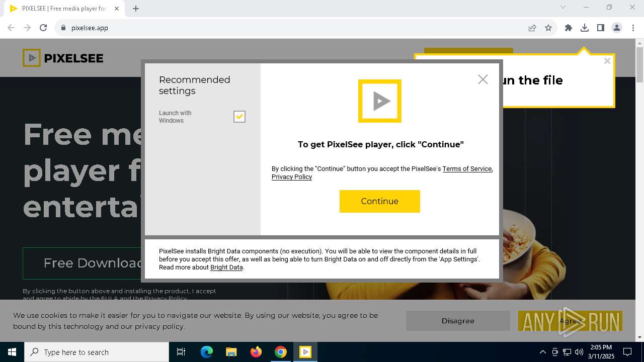Click Disagree on the cookie banner
The width and height of the screenshot is (644, 362).
(458, 321)
